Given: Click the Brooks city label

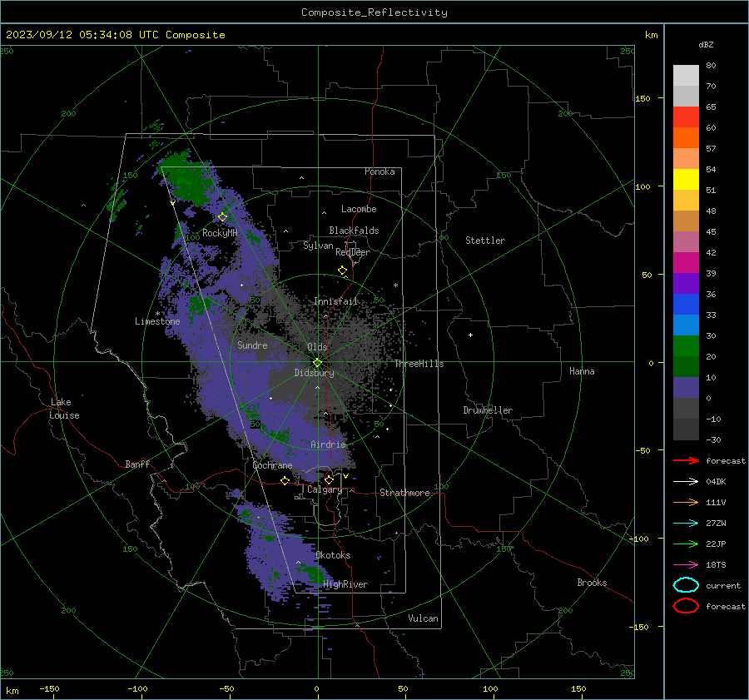Looking at the screenshot, I should 592,583.
